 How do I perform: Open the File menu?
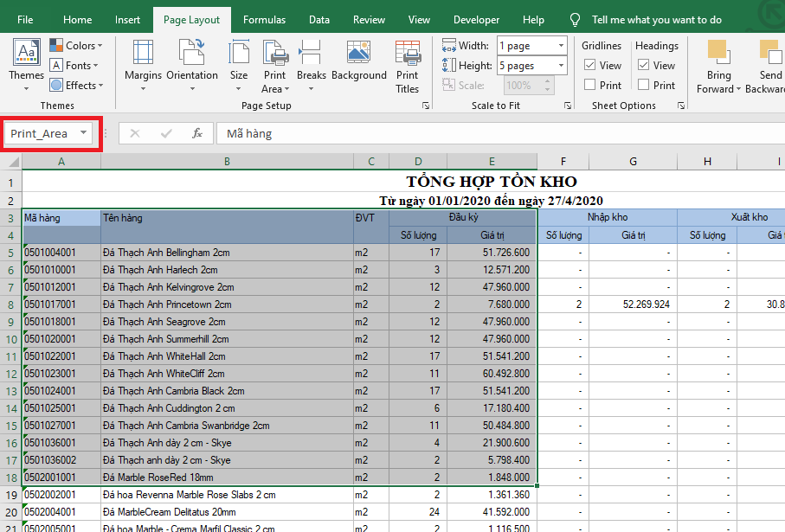[x=26, y=20]
